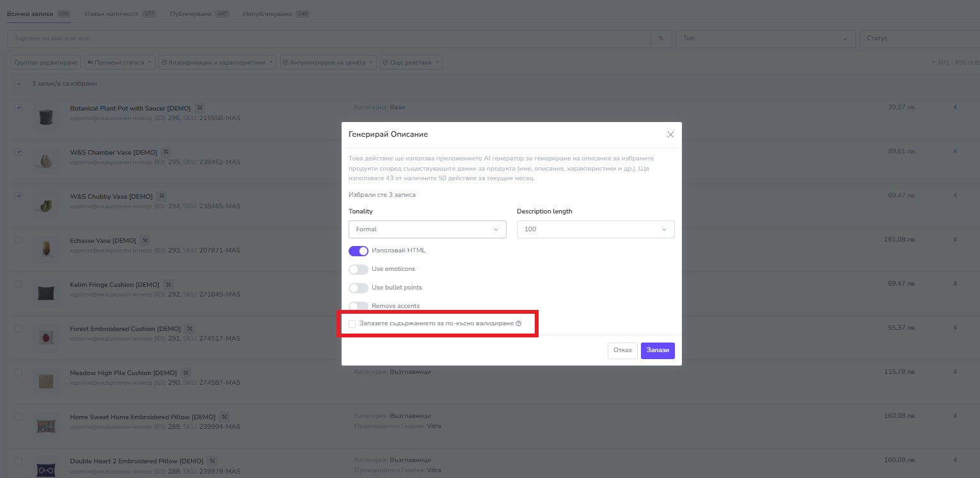This screenshot has height=478, width=980.
Task: Click the Вази category text
Action: (x=397, y=107)
